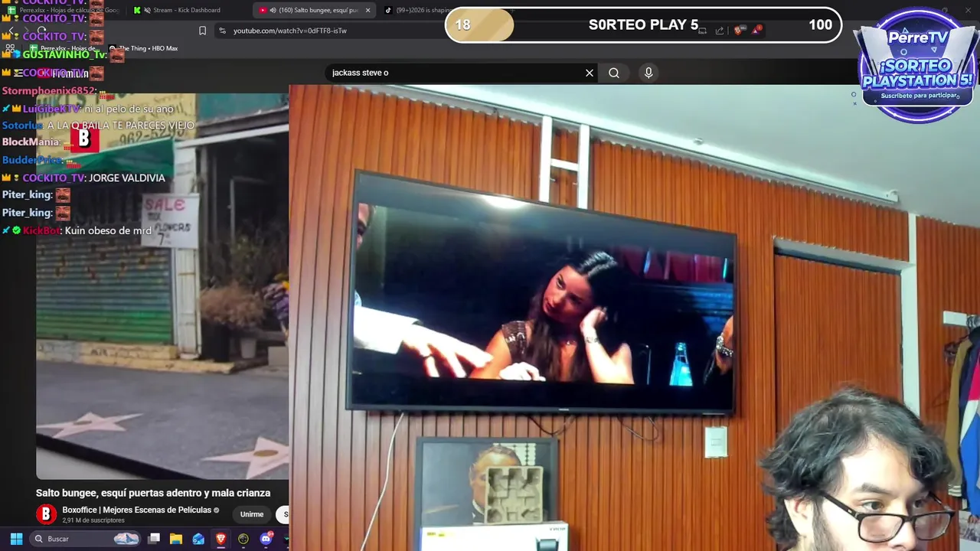Click the youtube.com/watch URL address field
The height and width of the screenshot is (551, 980).
(290, 31)
